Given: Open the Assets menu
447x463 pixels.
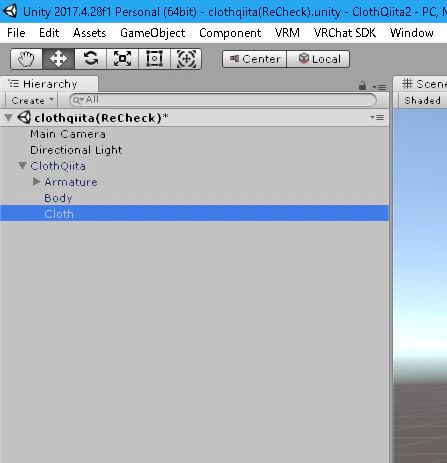Looking at the screenshot, I should click(x=89, y=33).
